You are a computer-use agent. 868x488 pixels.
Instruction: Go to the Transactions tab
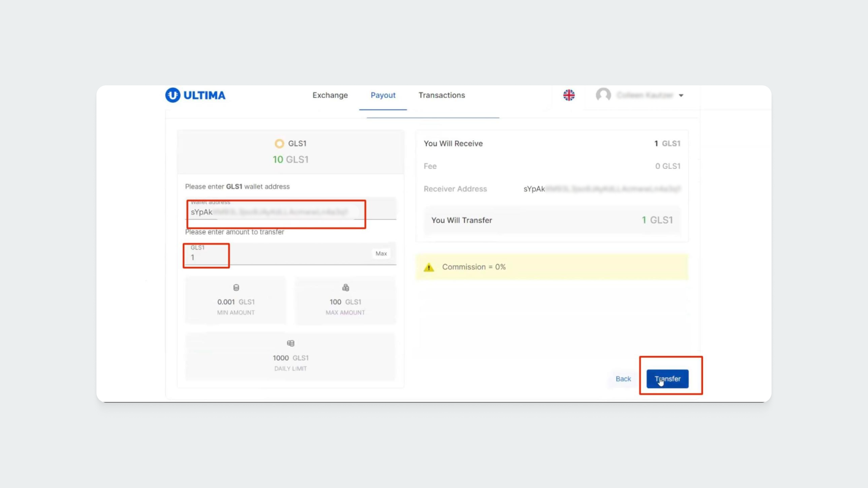pyautogui.click(x=442, y=95)
